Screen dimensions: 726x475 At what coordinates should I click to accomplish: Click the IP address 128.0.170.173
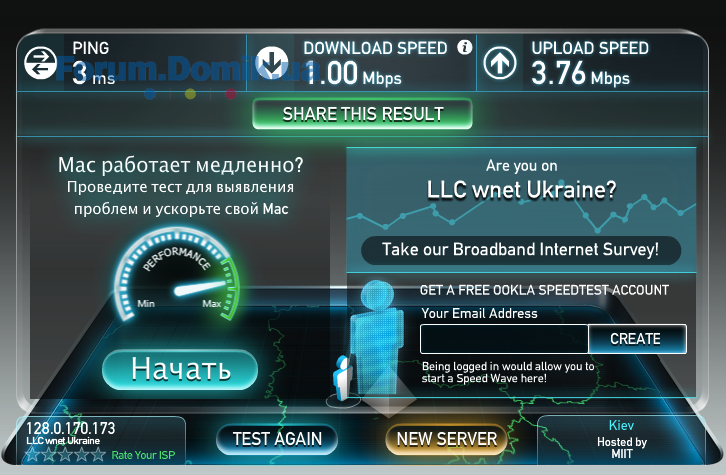(70, 428)
